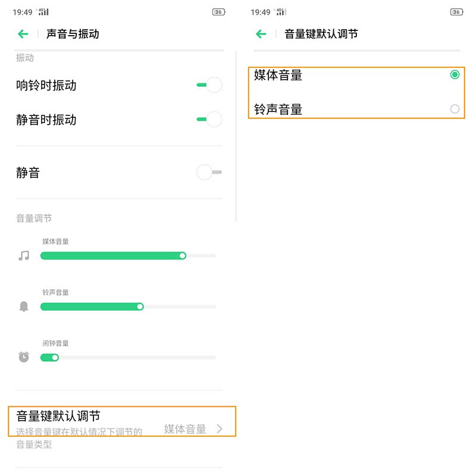Tap the 媒体音量 value next to chevron
Screen dimensions: 476x476
click(x=185, y=428)
